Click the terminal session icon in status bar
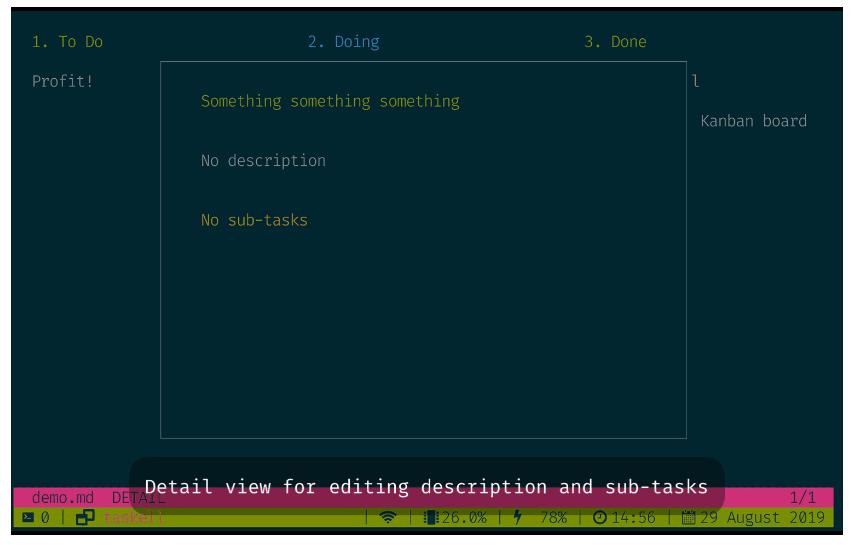This screenshot has height=545, width=859. [x=28, y=518]
